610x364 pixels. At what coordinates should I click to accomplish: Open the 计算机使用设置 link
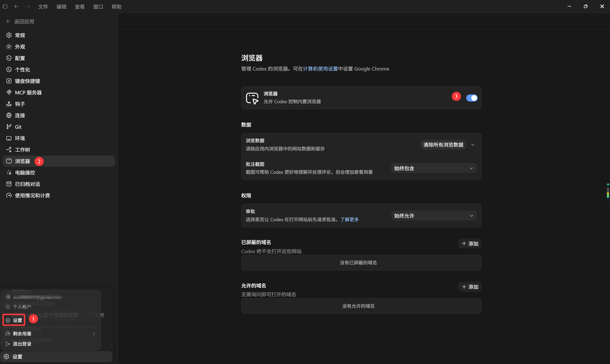click(x=320, y=69)
